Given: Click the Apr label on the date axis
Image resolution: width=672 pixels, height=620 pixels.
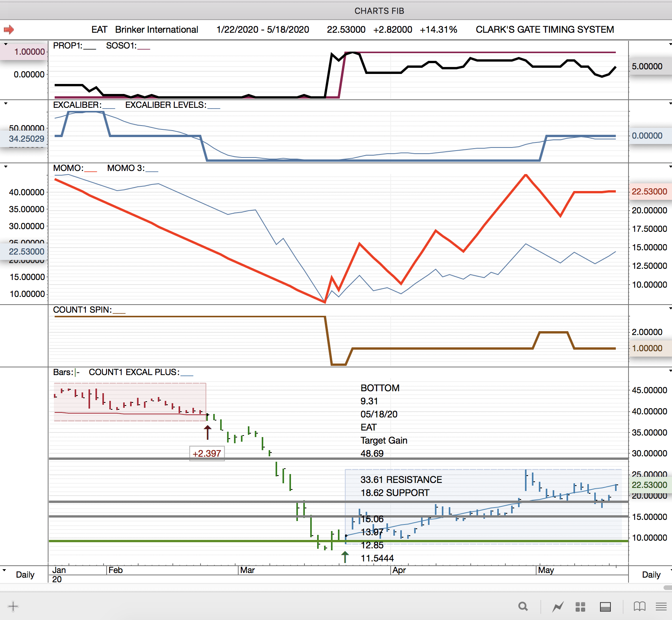Looking at the screenshot, I should (x=399, y=570).
